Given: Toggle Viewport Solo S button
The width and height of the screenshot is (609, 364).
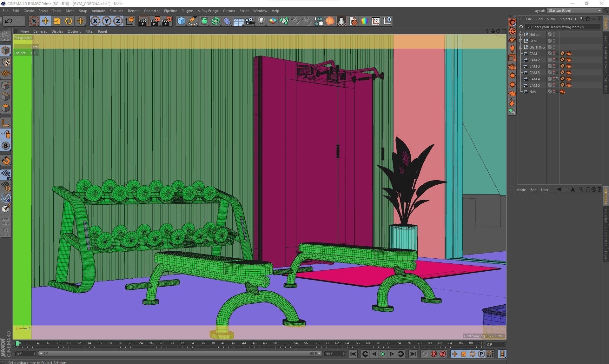Looking at the screenshot, I should click(x=6, y=146).
